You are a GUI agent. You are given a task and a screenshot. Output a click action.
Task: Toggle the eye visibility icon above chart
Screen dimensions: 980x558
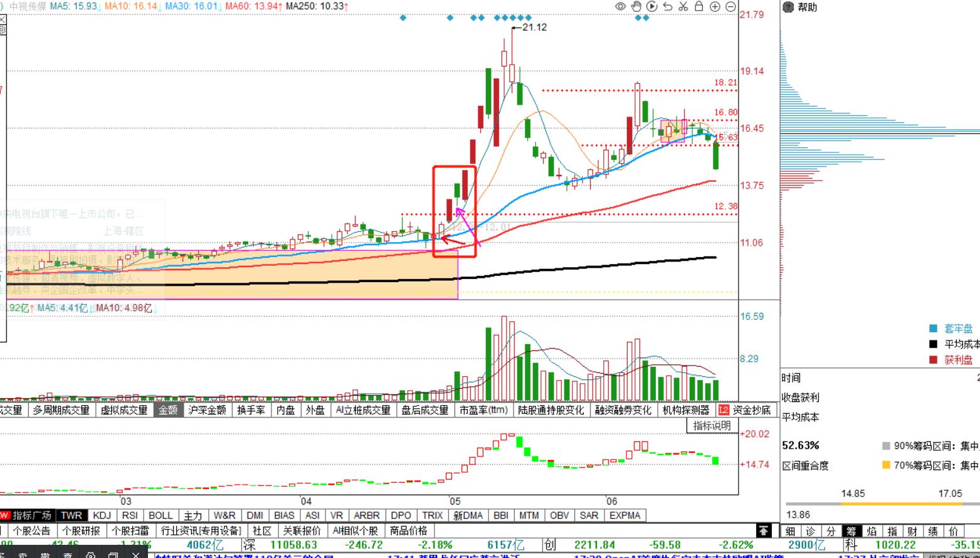click(620, 6)
